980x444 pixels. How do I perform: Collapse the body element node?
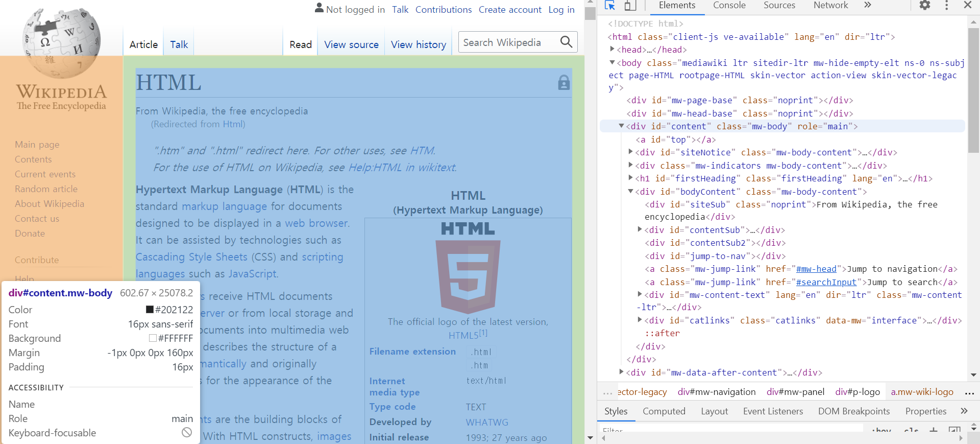612,62
